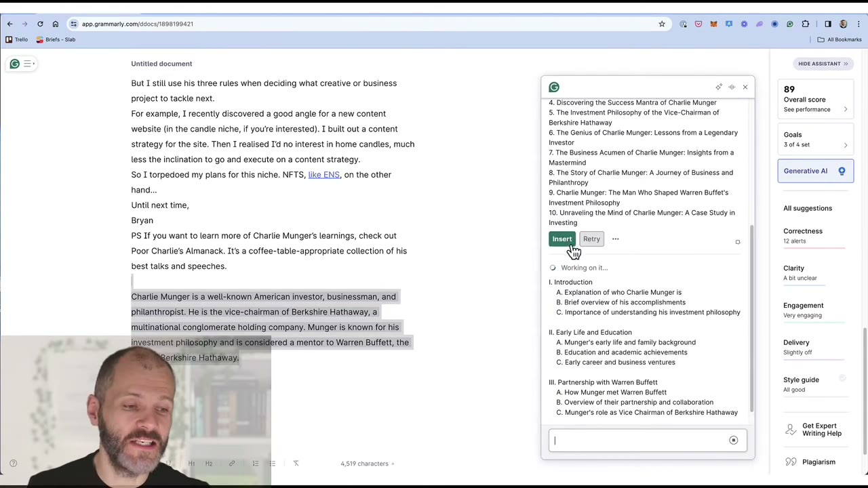Hide the assistant sidebar

(823, 64)
